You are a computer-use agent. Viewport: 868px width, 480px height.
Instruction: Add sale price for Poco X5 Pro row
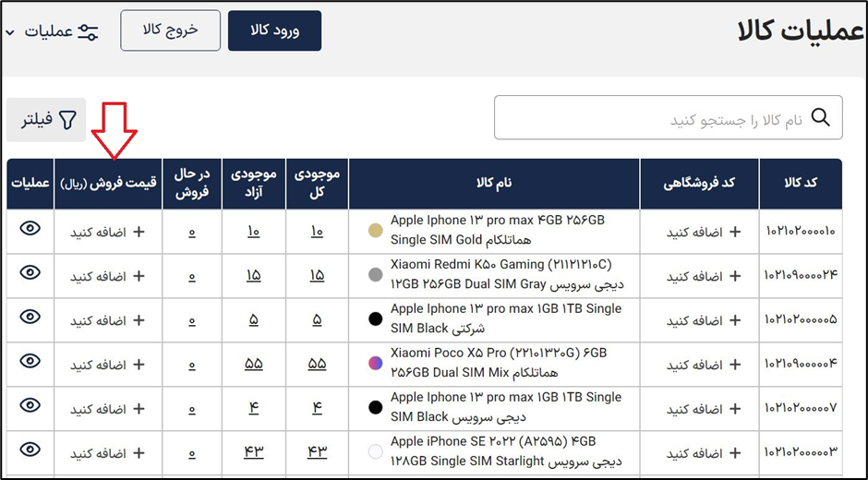pyautogui.click(x=107, y=365)
